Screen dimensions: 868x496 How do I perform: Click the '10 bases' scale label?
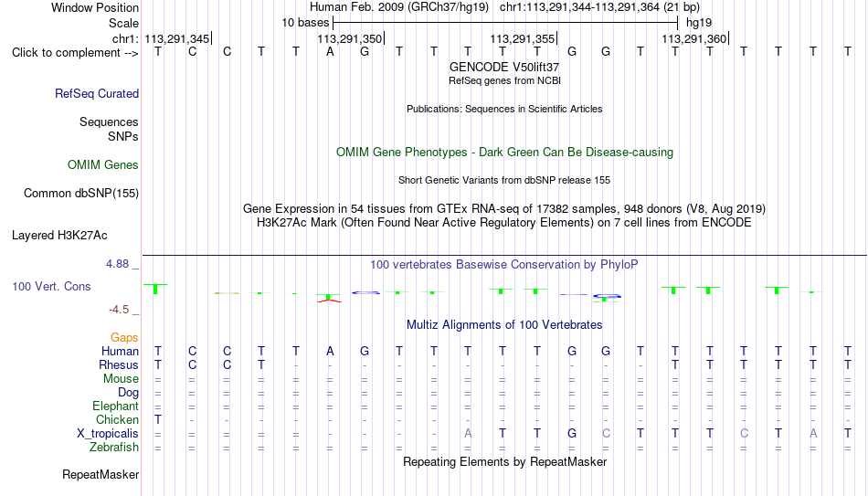coord(305,23)
